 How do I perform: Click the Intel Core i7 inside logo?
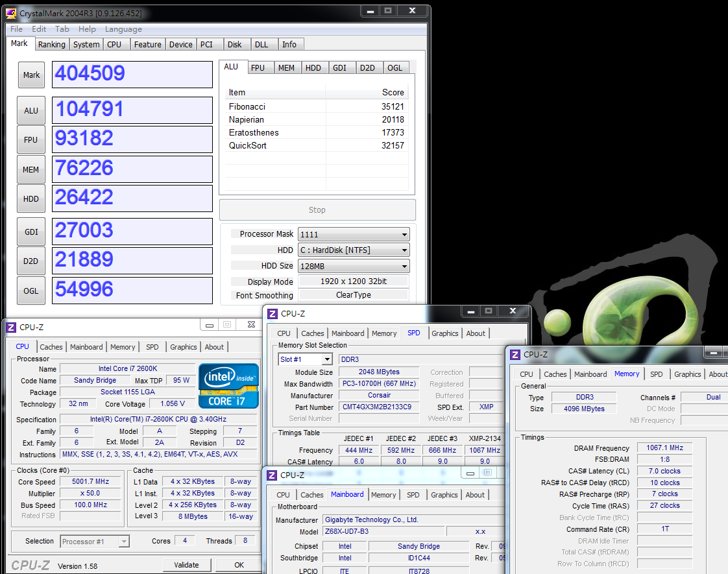(x=228, y=386)
